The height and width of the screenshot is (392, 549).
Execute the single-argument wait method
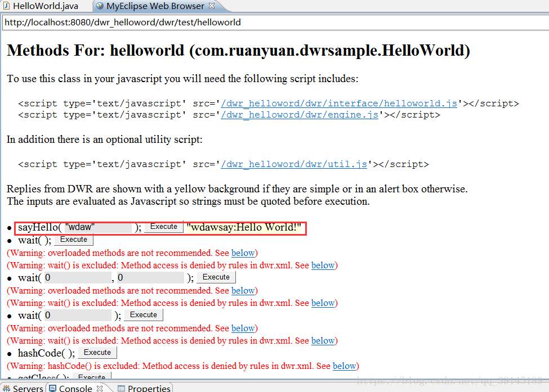(x=144, y=315)
